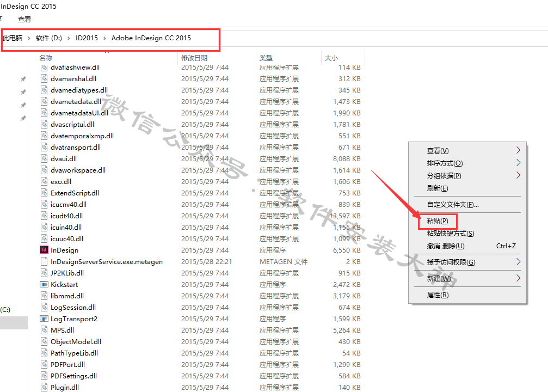Viewport: 548px width, 392px height.
Task: Click the 8,088 KB size value
Action: (x=347, y=159)
